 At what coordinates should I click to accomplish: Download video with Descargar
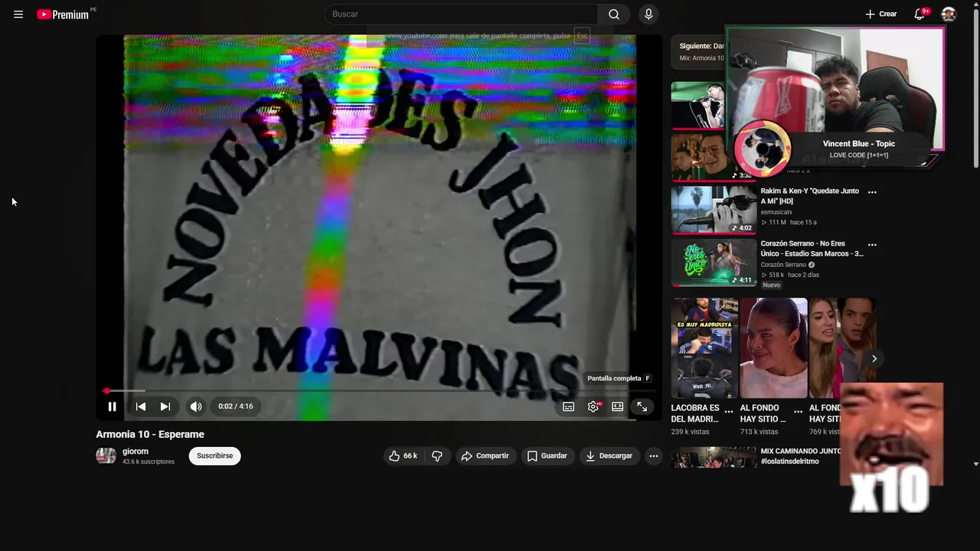point(609,455)
